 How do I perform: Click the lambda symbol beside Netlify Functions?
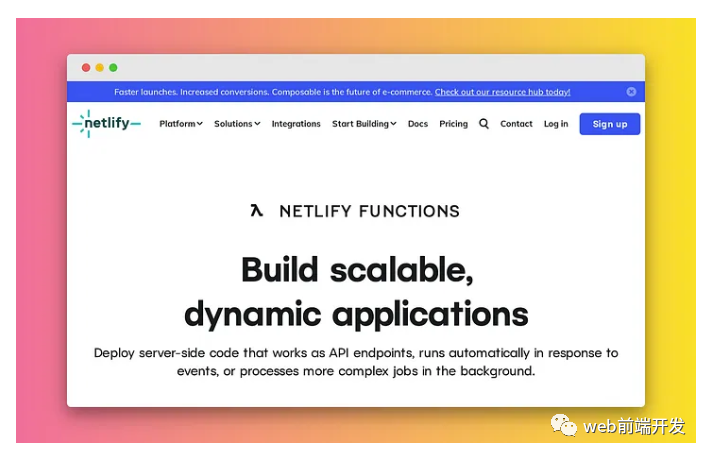[x=257, y=211]
